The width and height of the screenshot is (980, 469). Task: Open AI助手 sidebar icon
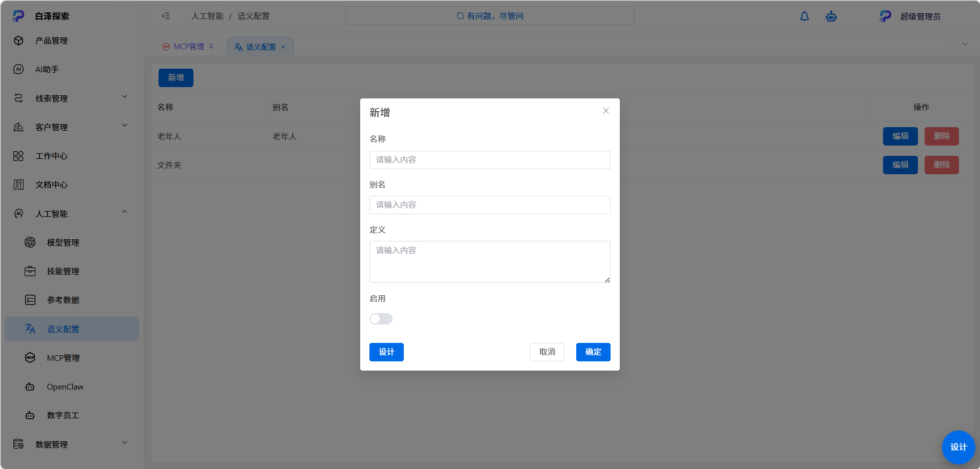click(18, 69)
